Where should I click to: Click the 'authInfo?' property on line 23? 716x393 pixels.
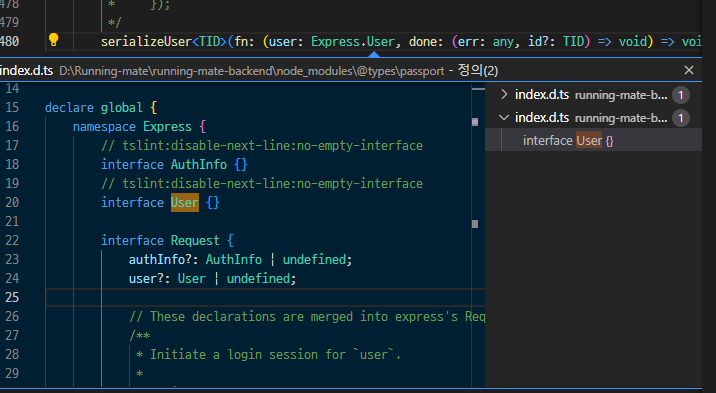click(160, 259)
